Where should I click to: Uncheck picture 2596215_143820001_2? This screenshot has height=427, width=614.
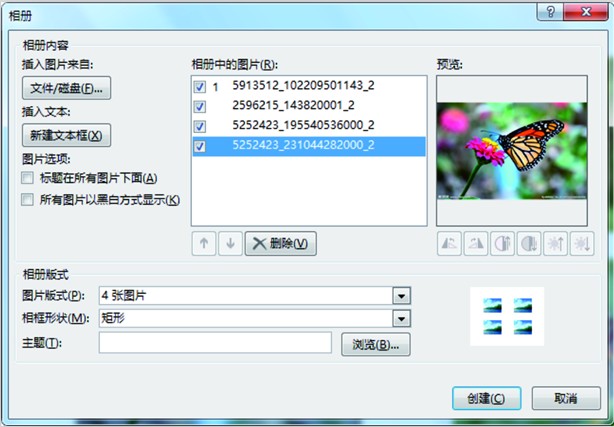200,106
